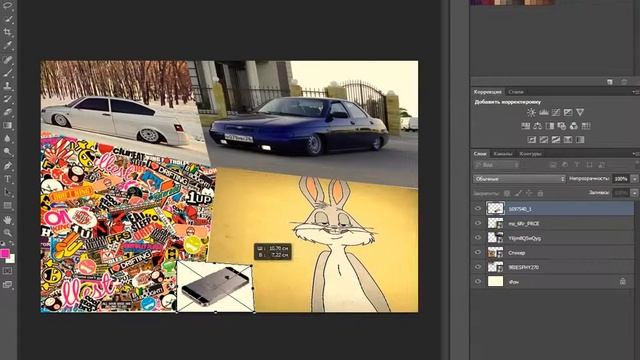Select the Фон layer thumbnail
The width and height of the screenshot is (640, 360).
point(495,281)
